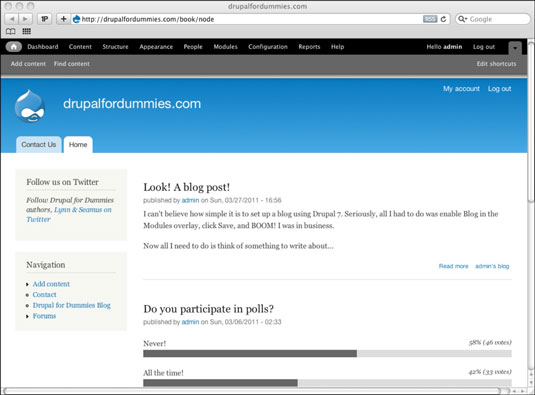Click the Find content shortcut
This screenshot has width=535, height=395.
pyautogui.click(x=72, y=64)
